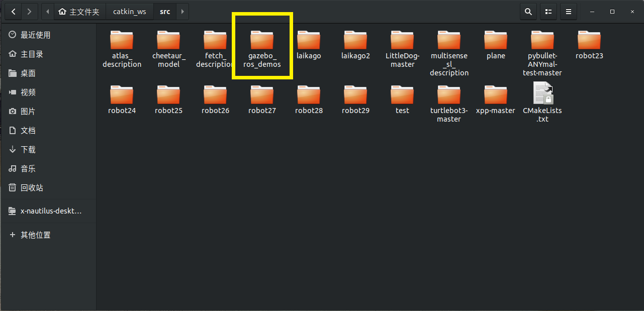Open 桌面 in the sidebar
This screenshot has width=644, height=311.
[x=48, y=73]
